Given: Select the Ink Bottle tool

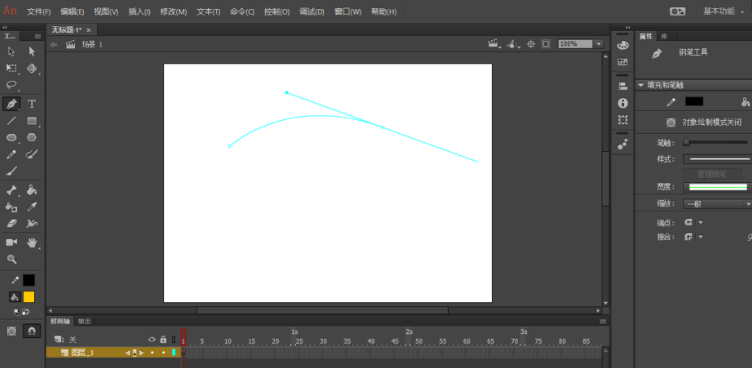Looking at the screenshot, I should click(x=12, y=207).
